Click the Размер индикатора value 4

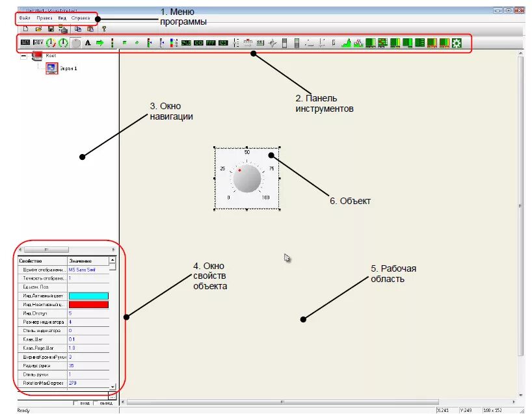pos(70,322)
